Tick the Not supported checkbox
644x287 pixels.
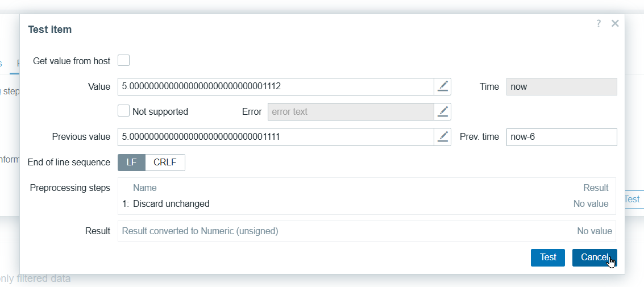pos(123,111)
